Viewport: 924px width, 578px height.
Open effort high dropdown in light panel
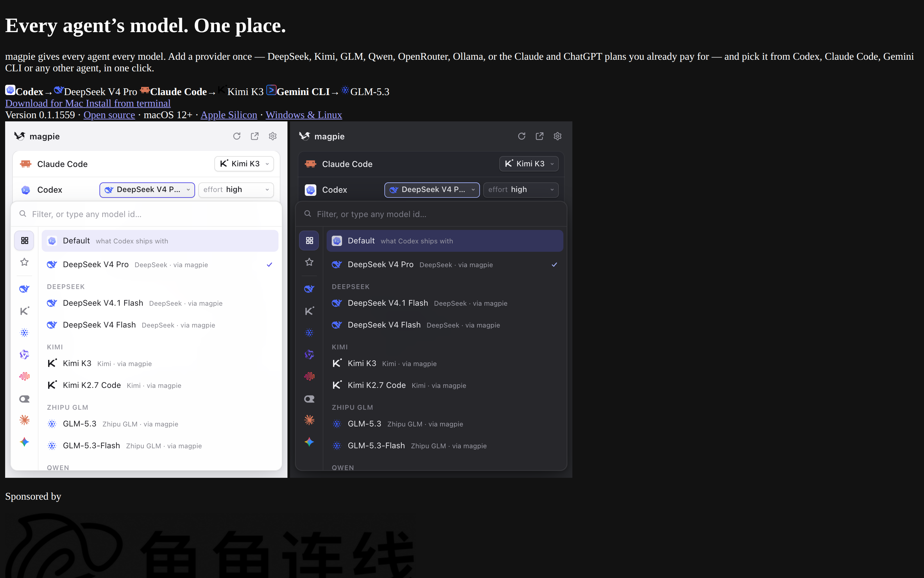point(236,189)
